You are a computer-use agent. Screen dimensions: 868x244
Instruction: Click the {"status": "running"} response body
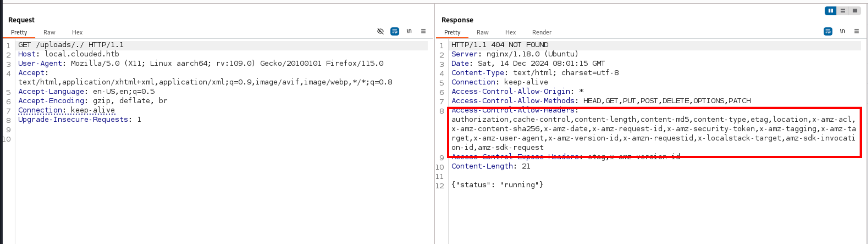[497, 185]
